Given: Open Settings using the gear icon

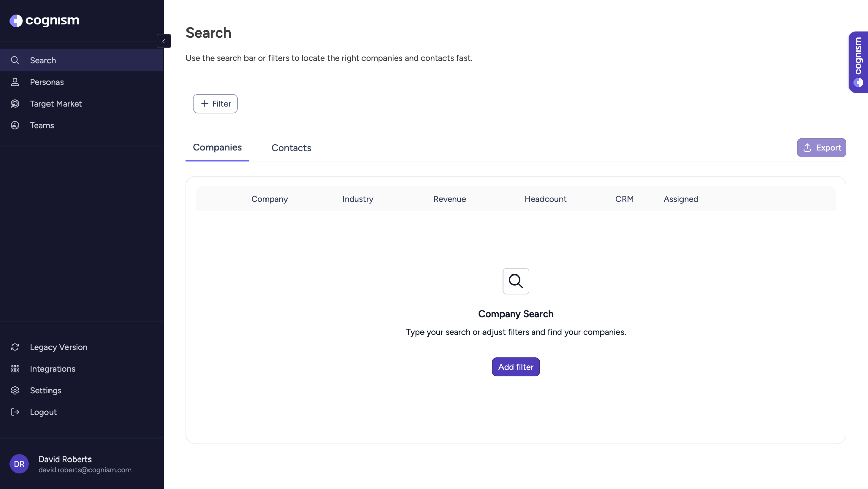Looking at the screenshot, I should 15,390.
